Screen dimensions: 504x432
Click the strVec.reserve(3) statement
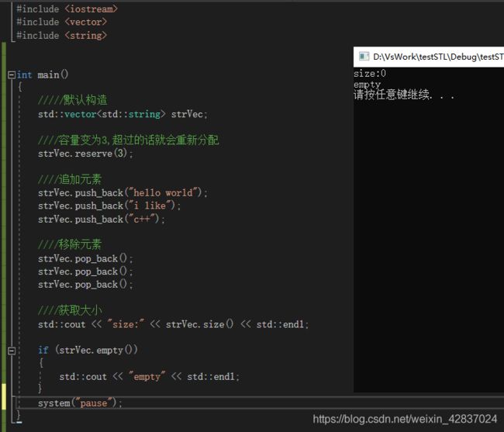85,154
